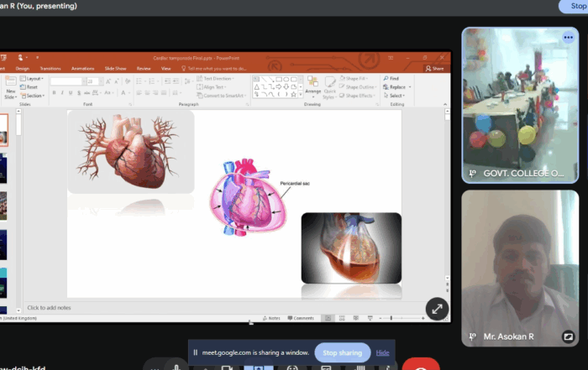Image resolution: width=588 pixels, height=370 pixels.
Task: Click the Stop sharing button
Action: point(342,352)
